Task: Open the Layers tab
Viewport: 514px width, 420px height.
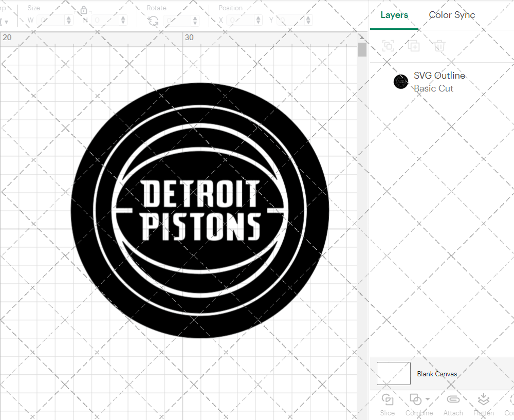Action: [394, 15]
